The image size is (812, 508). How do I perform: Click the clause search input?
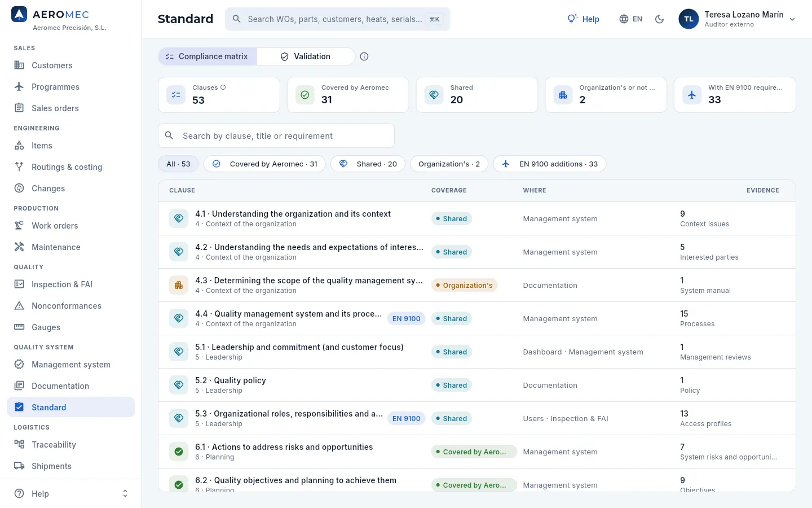point(276,136)
